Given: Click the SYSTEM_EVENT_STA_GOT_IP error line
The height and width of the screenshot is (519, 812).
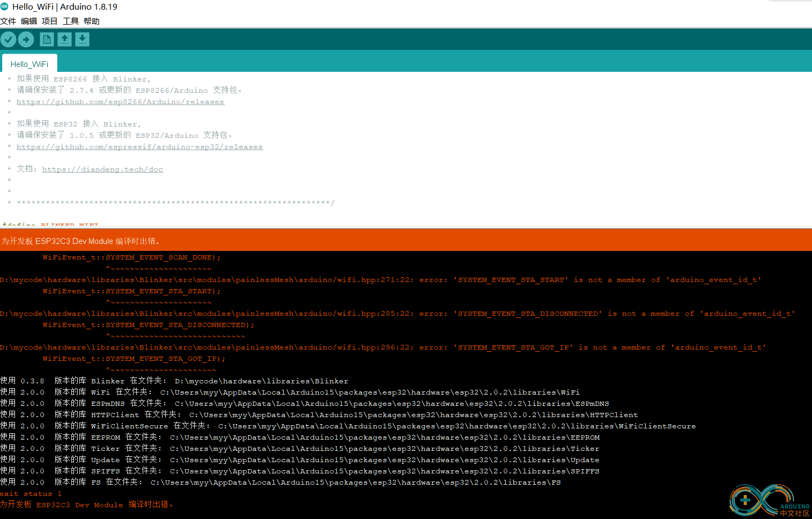Looking at the screenshot, I should click(x=383, y=347).
